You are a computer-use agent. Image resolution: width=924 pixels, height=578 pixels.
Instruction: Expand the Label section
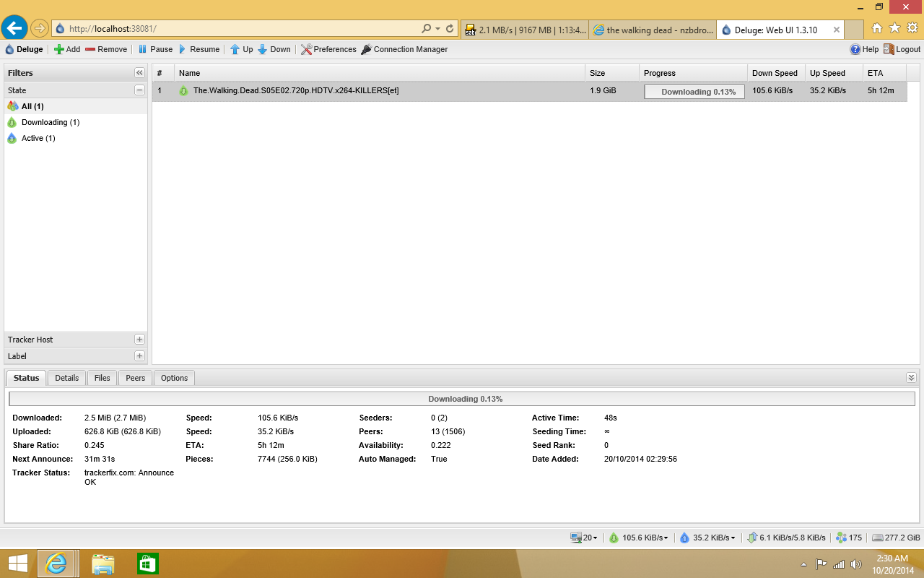coord(139,356)
